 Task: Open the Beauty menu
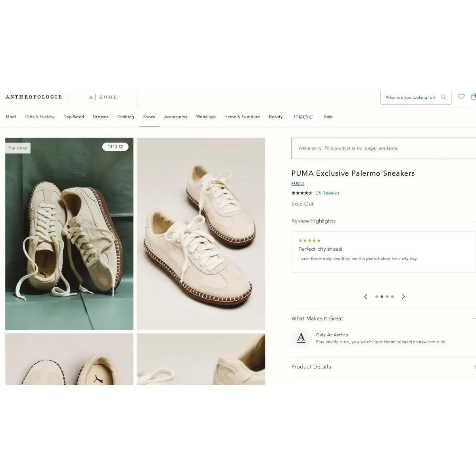276,117
